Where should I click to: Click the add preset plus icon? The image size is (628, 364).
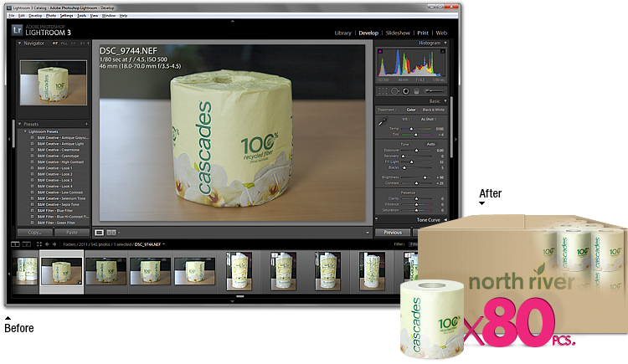pos(86,123)
